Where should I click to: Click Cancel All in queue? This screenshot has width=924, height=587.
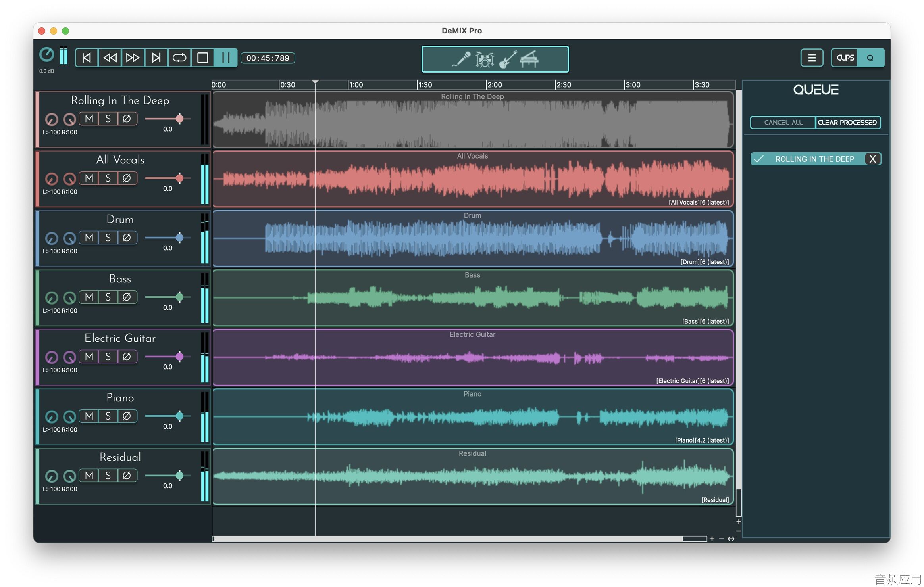[783, 123]
